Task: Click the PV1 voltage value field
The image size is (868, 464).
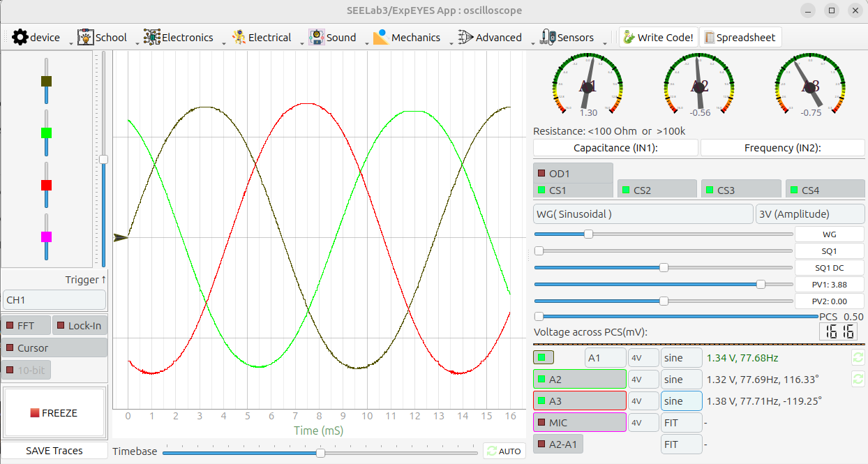Action: pos(829,285)
